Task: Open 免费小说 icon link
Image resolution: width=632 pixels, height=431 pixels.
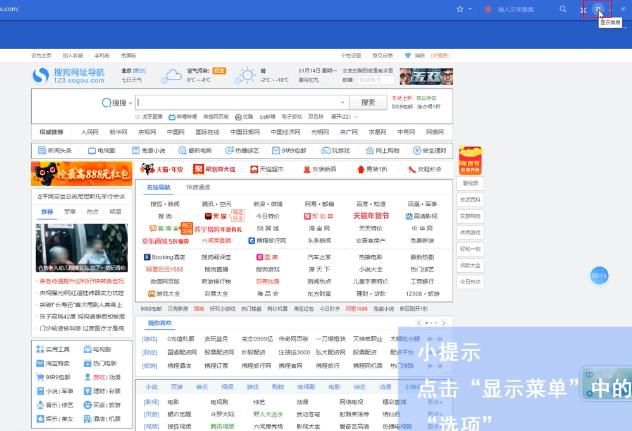Action: [148, 150]
